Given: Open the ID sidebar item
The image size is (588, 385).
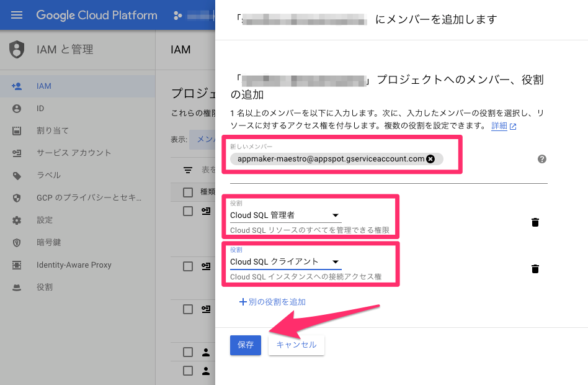Looking at the screenshot, I should tap(78, 109).
